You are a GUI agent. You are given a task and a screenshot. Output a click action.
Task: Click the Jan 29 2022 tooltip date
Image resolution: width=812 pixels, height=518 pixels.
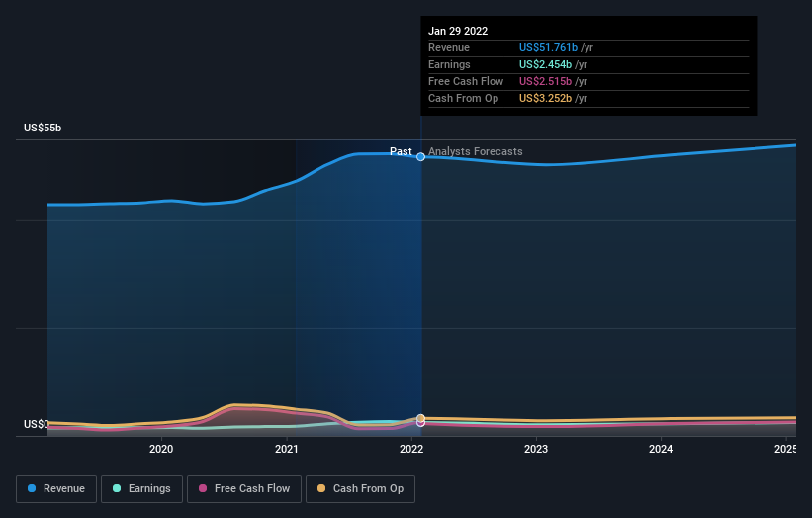point(458,31)
